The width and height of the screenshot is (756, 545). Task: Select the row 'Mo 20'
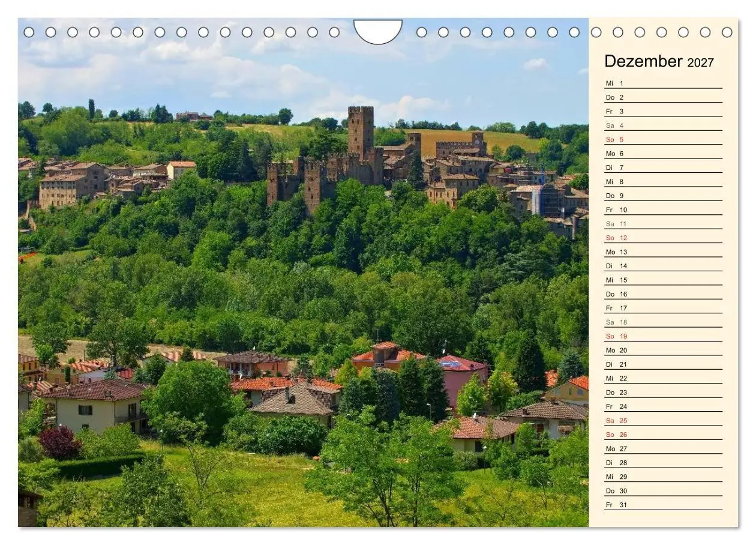click(x=663, y=350)
